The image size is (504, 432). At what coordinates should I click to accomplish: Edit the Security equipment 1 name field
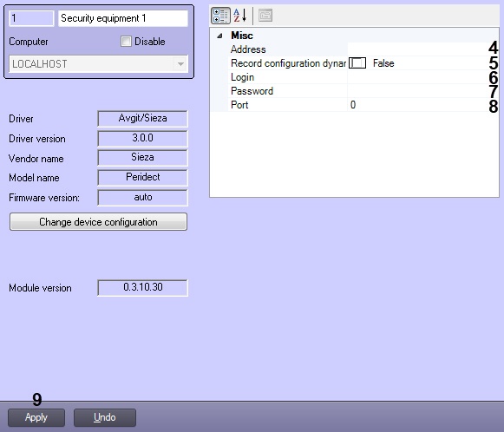(123, 18)
